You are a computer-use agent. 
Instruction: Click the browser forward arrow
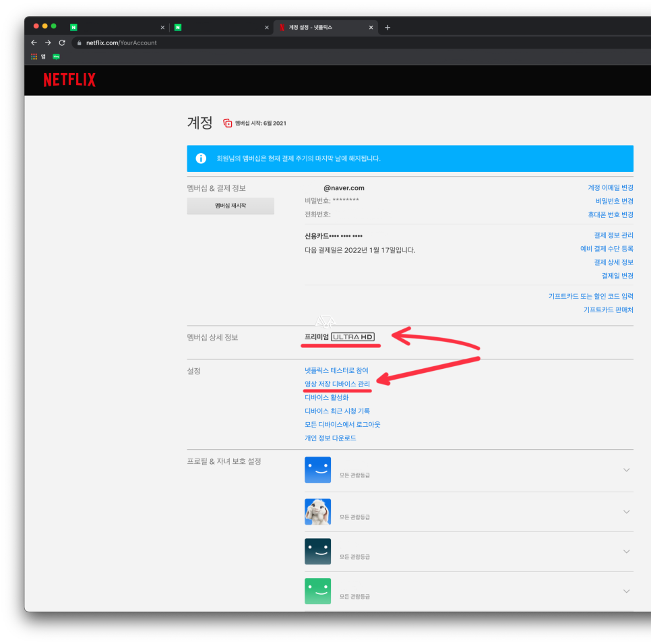tap(48, 42)
